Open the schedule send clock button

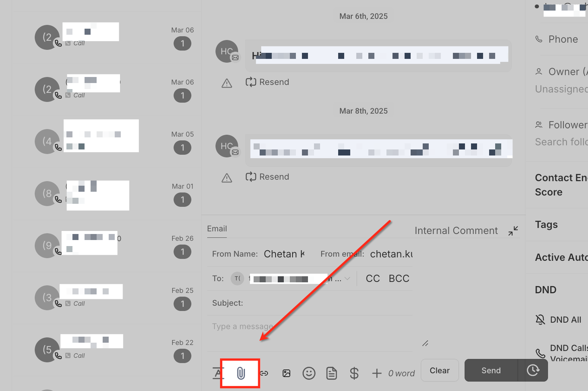tap(533, 370)
